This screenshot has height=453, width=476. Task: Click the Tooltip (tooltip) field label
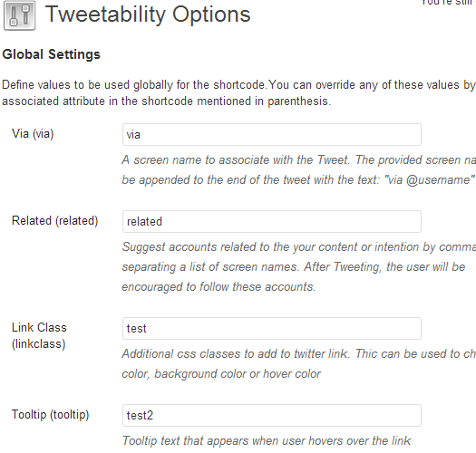tap(51, 415)
